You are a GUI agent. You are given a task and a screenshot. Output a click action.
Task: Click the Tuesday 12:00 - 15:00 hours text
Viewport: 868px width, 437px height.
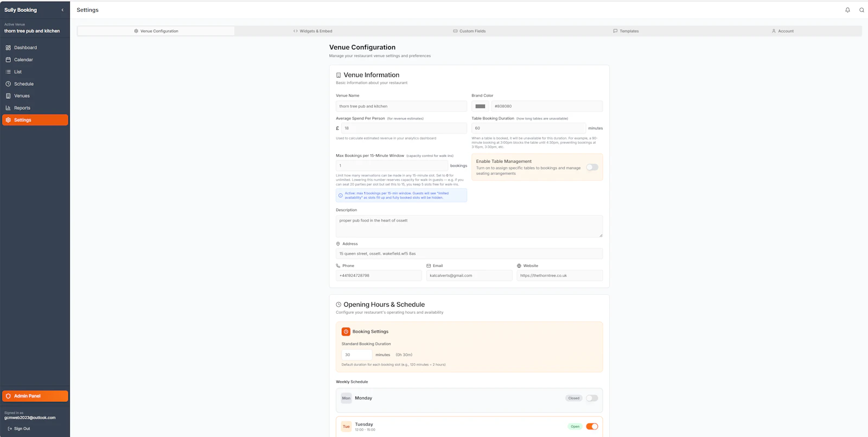[x=365, y=430]
